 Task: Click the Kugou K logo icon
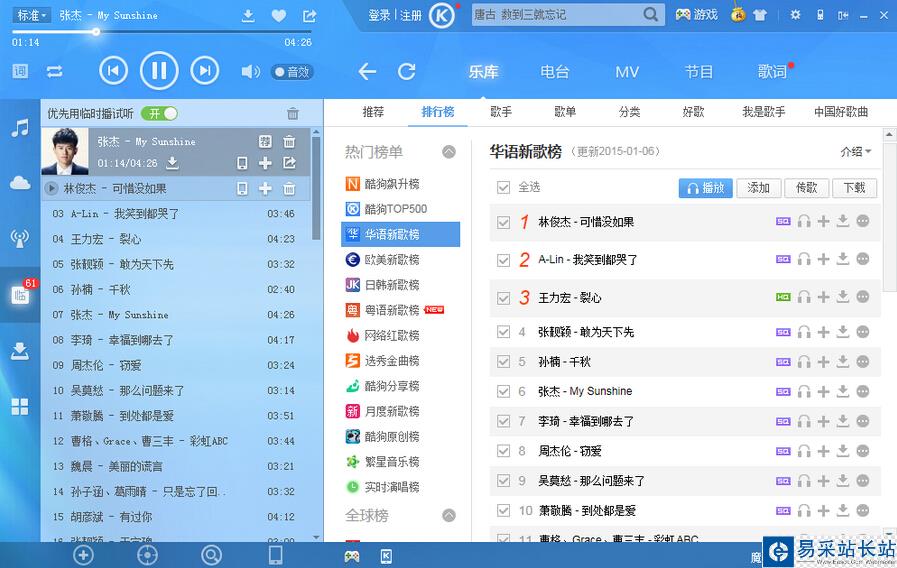point(442,15)
